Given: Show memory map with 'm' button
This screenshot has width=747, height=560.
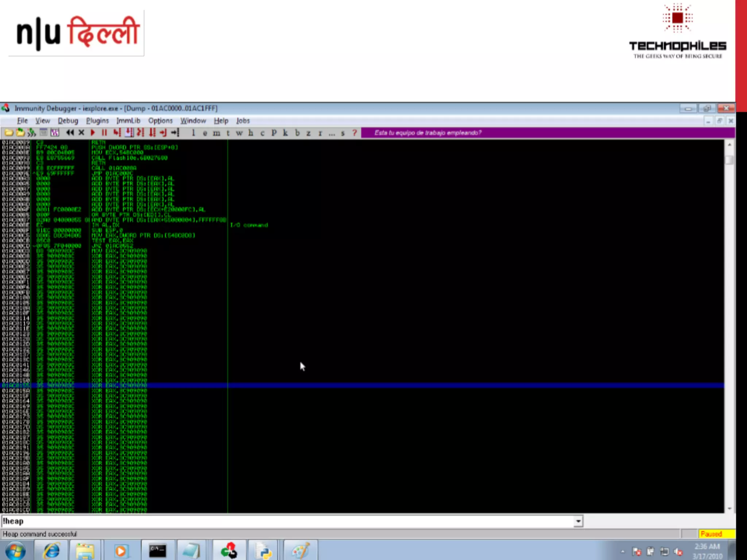Looking at the screenshot, I should click(216, 133).
